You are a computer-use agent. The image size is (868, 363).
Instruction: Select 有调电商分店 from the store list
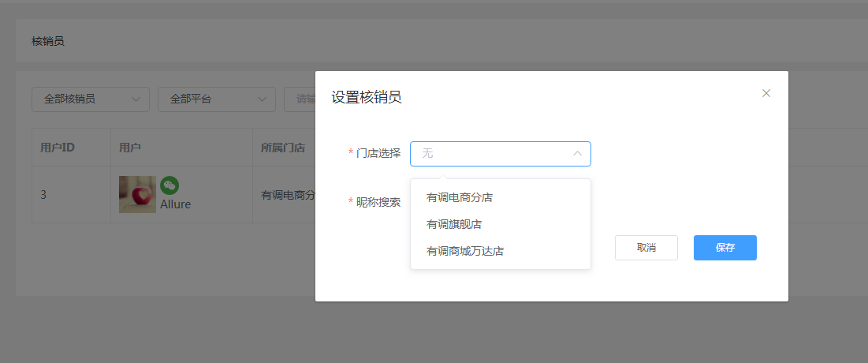tap(501, 197)
